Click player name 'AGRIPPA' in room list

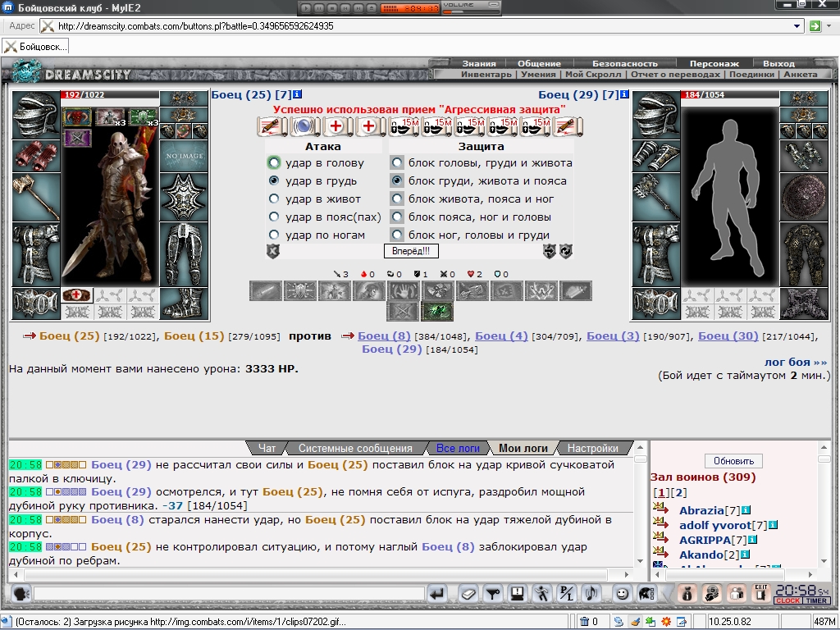click(x=705, y=540)
